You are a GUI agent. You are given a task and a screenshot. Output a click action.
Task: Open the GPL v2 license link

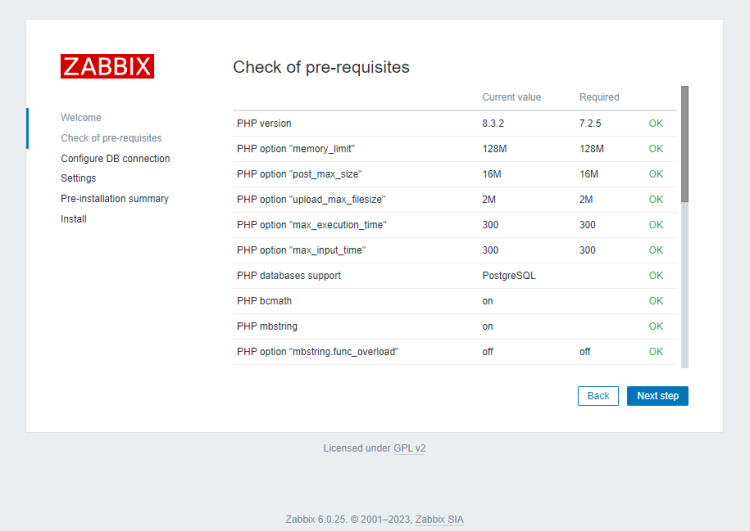pos(409,448)
